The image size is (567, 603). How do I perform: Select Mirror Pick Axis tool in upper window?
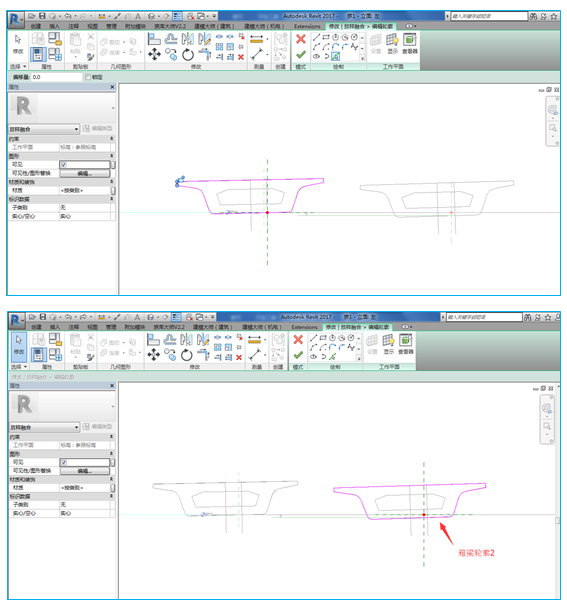pyautogui.click(x=188, y=39)
